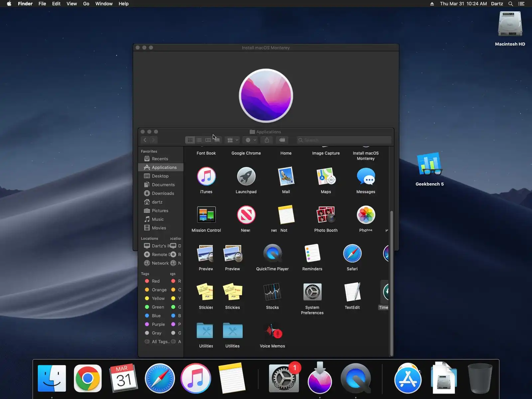
Task: Open Geekbench 5 on the desktop
Action: (x=430, y=165)
